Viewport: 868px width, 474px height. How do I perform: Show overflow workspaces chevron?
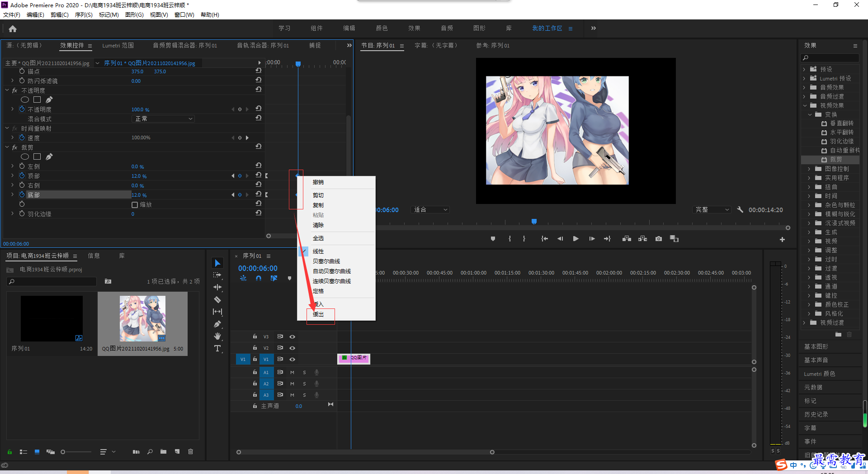click(594, 28)
